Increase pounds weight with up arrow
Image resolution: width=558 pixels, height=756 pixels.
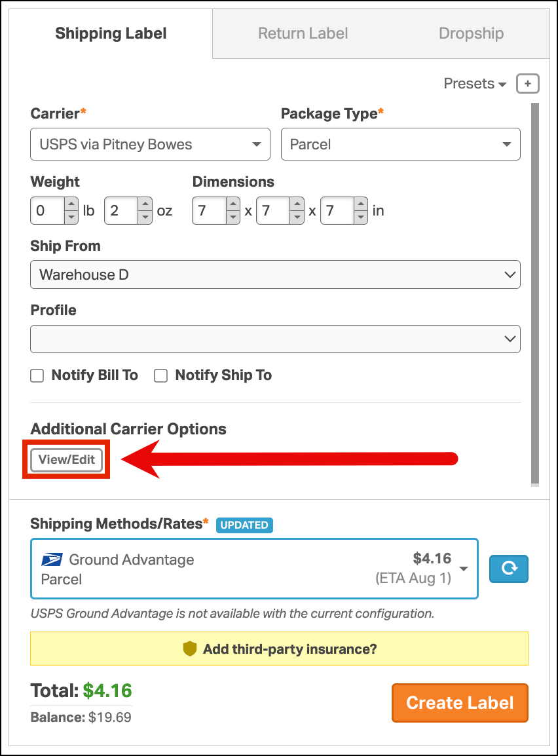[71, 204]
